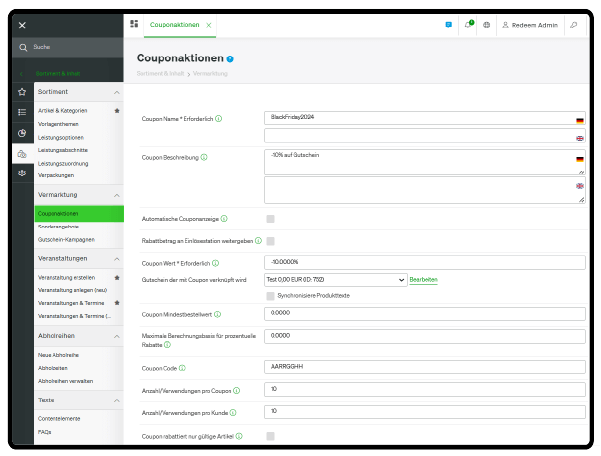Click the Bearbeiten link
601x456 pixels.
tap(423, 280)
